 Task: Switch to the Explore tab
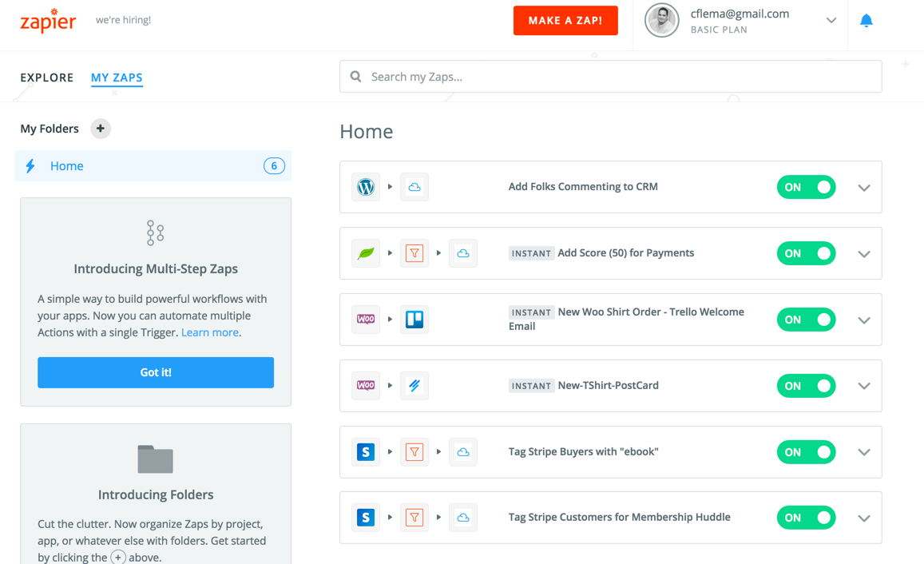tap(47, 77)
